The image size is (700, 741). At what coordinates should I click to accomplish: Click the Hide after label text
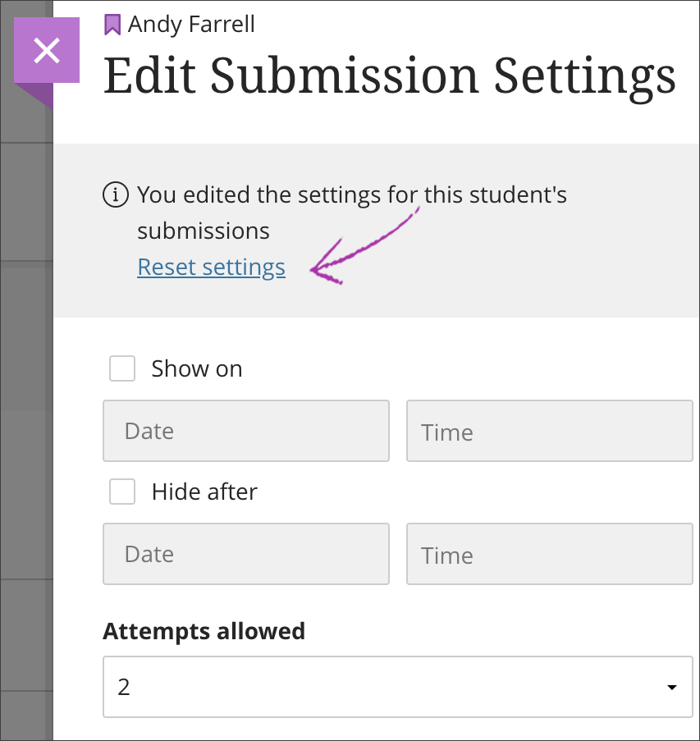click(x=204, y=492)
